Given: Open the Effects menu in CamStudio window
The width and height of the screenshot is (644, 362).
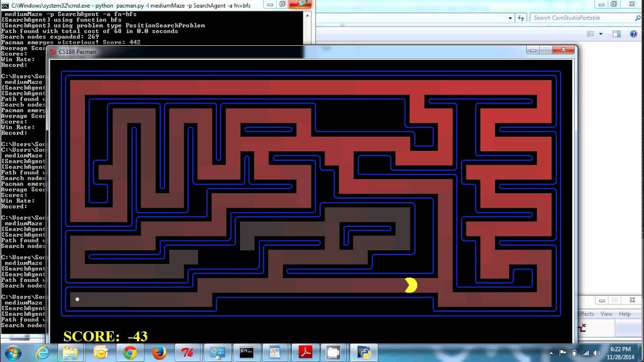Looking at the screenshot, I should coord(586,314).
